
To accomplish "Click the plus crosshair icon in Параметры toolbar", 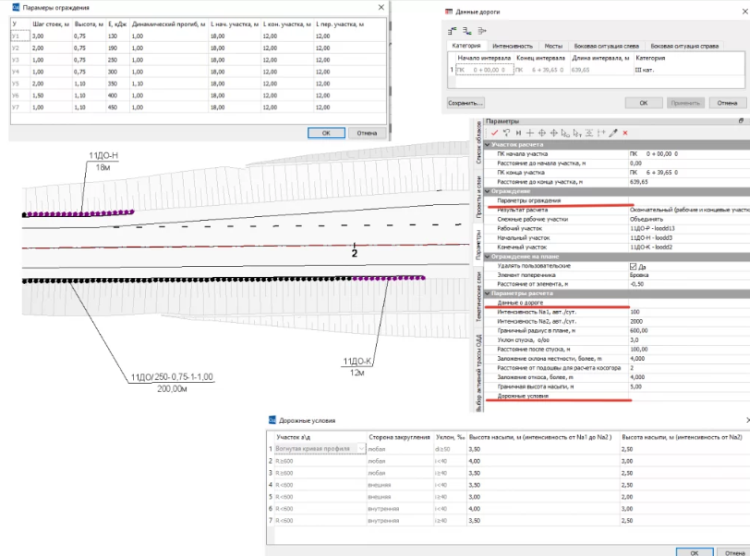I will [x=530, y=133].
